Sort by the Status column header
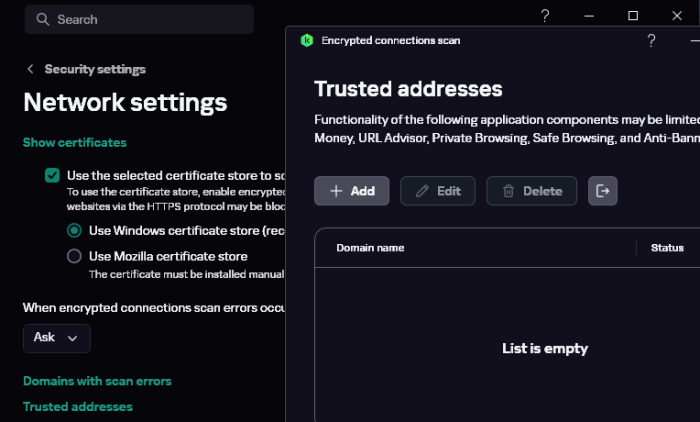Screen dimensions: 700x422 [667, 247]
